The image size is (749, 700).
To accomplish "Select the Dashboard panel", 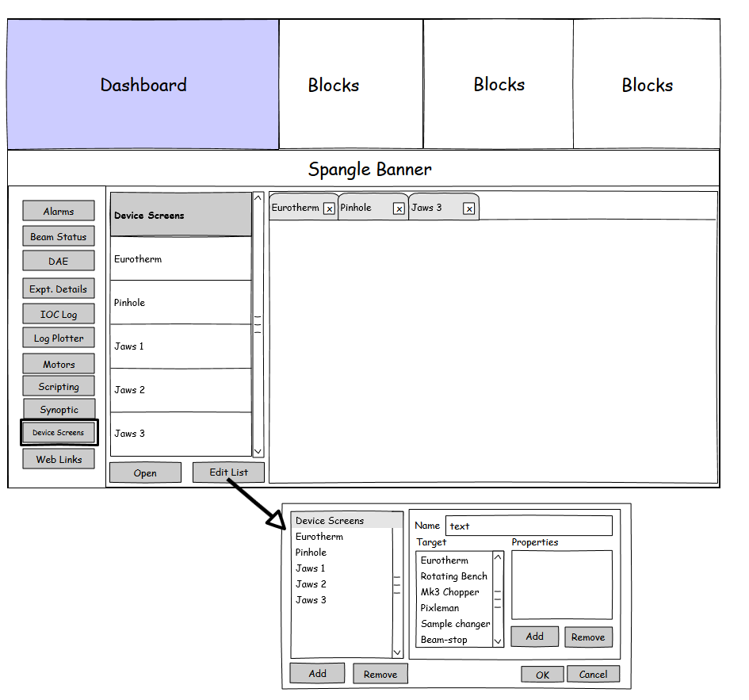I will point(143,85).
